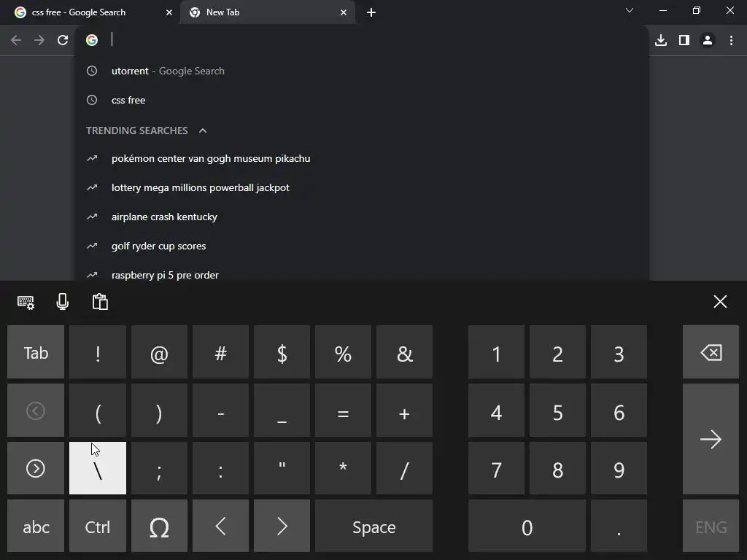
Task: Tap the double quote key
Action: (282, 468)
